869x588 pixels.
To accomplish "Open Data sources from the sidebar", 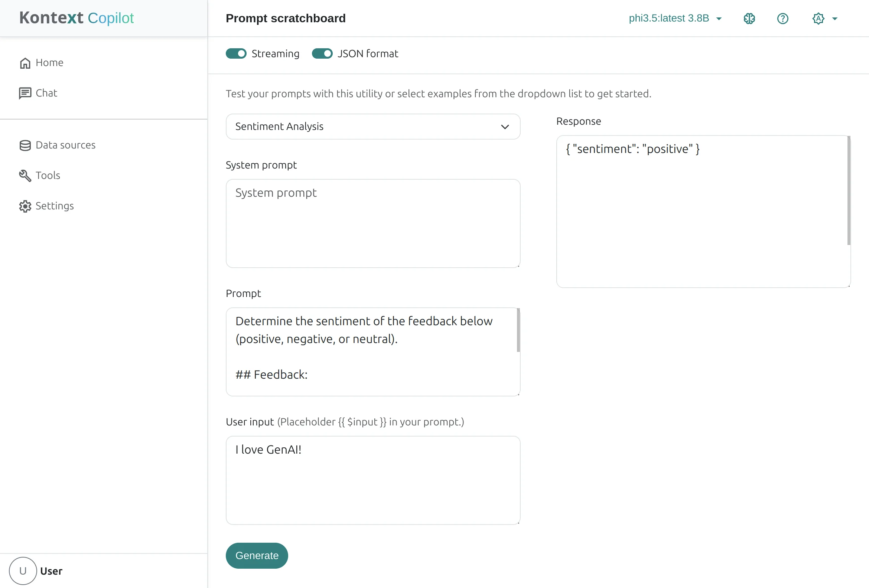I will point(65,145).
